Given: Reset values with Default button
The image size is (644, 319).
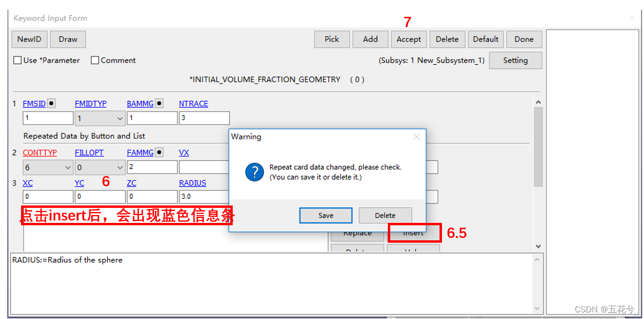Looking at the screenshot, I should 485,40.
